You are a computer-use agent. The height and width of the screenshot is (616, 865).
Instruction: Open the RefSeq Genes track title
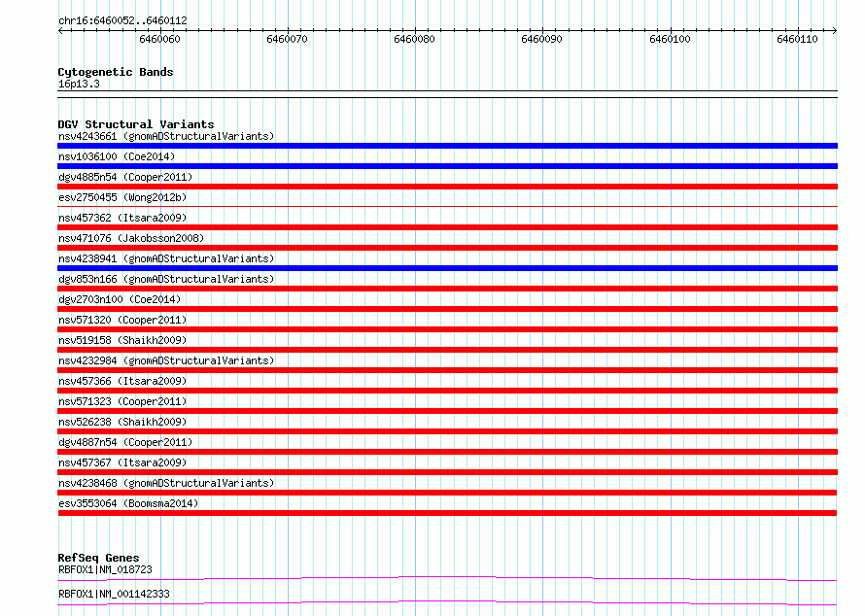[98, 558]
